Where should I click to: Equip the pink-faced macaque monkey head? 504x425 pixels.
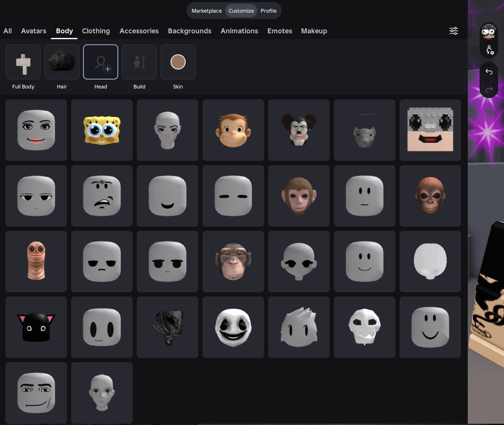pos(299,196)
